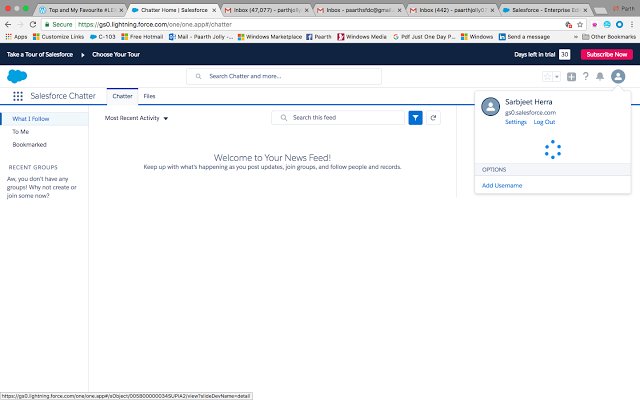This screenshot has width=640, height=400.
Task: Click the Days left in trial counter
Action: click(x=564, y=54)
